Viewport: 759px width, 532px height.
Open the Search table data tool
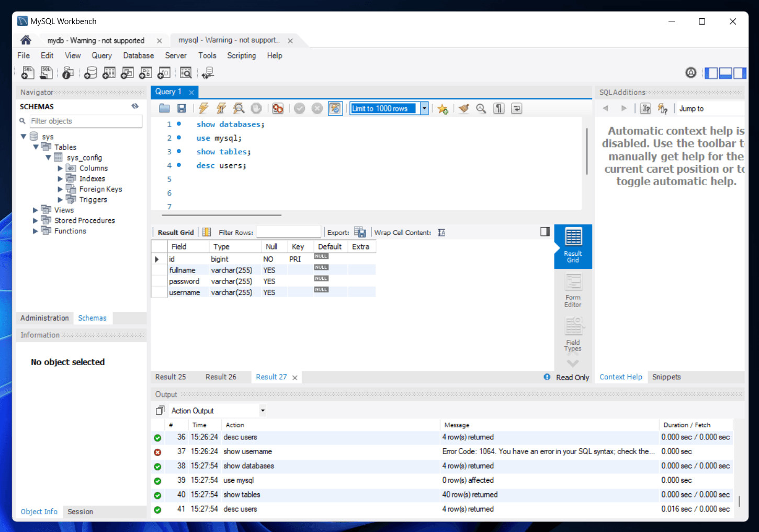(x=186, y=72)
